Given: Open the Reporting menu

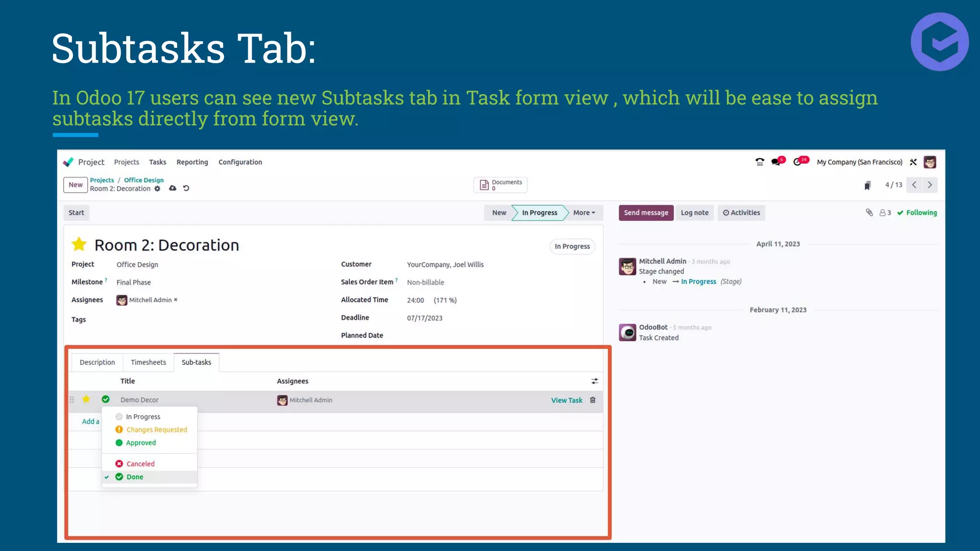Looking at the screenshot, I should pos(192,162).
